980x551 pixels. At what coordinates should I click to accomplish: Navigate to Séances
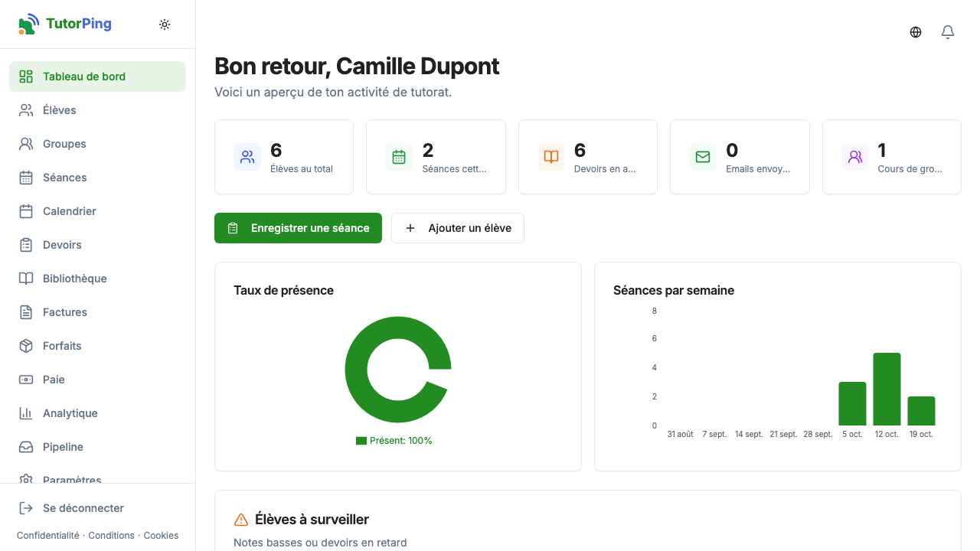click(97, 178)
